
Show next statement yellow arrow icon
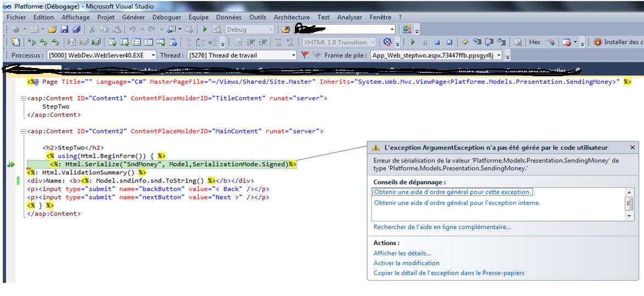tap(465, 42)
